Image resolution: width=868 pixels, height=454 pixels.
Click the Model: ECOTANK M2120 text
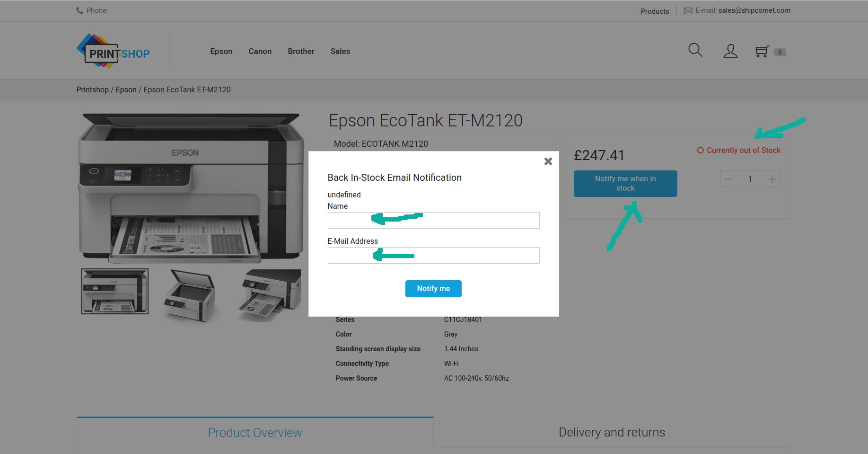click(x=381, y=143)
